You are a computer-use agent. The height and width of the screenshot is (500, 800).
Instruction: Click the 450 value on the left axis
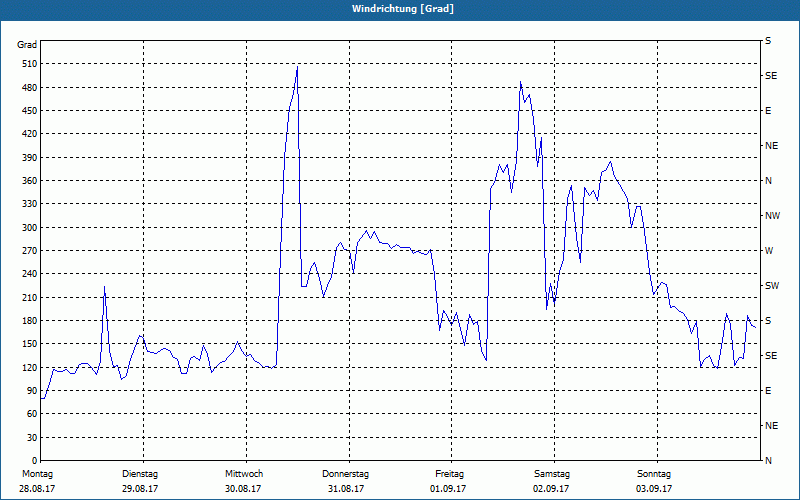coord(30,111)
